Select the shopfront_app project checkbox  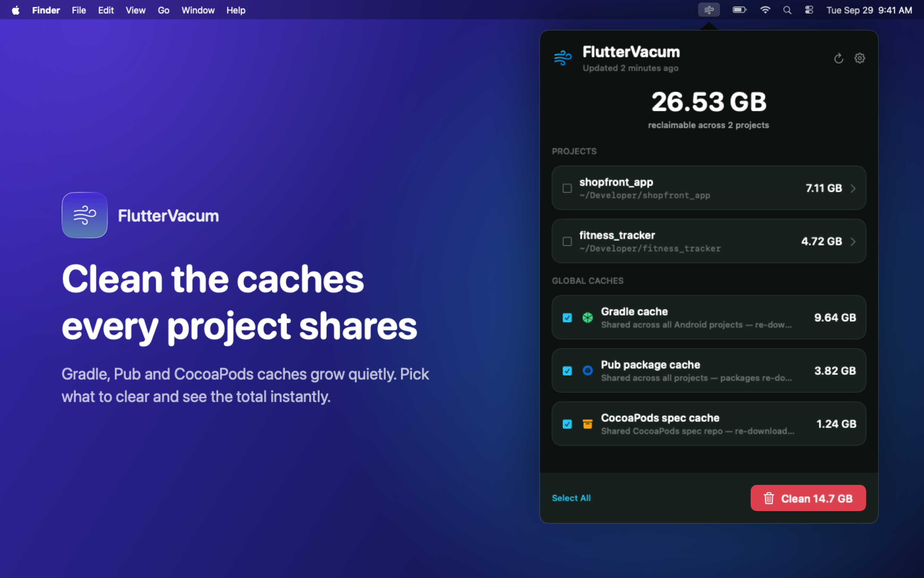567,188
